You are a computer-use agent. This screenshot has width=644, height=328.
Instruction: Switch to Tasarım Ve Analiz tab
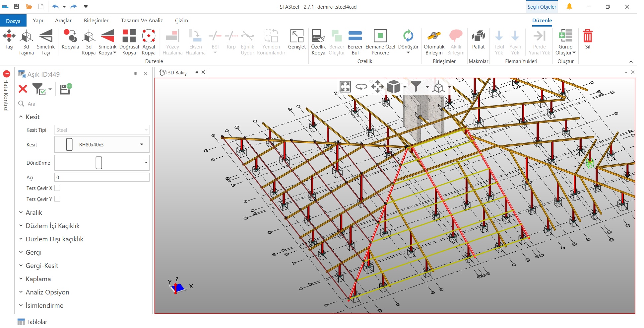142,21
